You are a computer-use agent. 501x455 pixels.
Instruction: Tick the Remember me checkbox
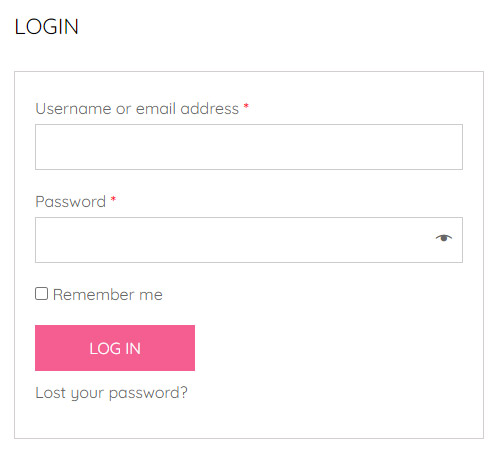(42, 294)
